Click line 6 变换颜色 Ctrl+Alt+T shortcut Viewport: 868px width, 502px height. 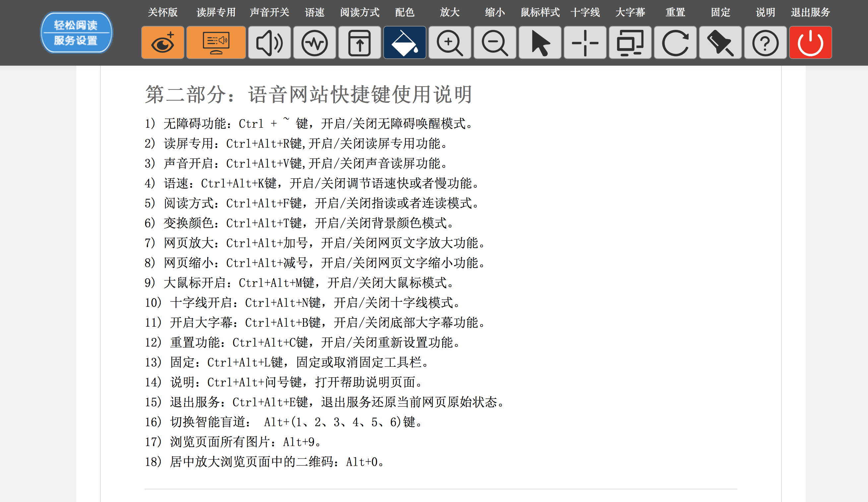(x=300, y=223)
